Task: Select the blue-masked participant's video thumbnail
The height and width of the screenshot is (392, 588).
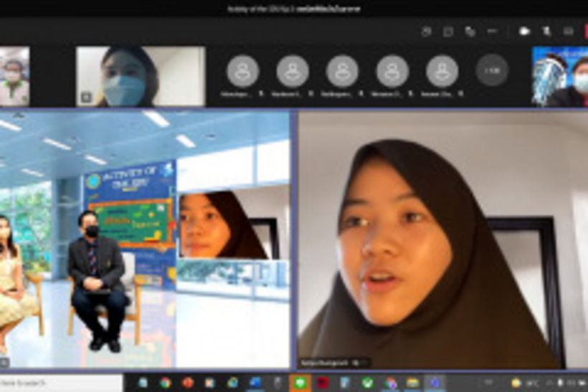Action: (x=141, y=77)
